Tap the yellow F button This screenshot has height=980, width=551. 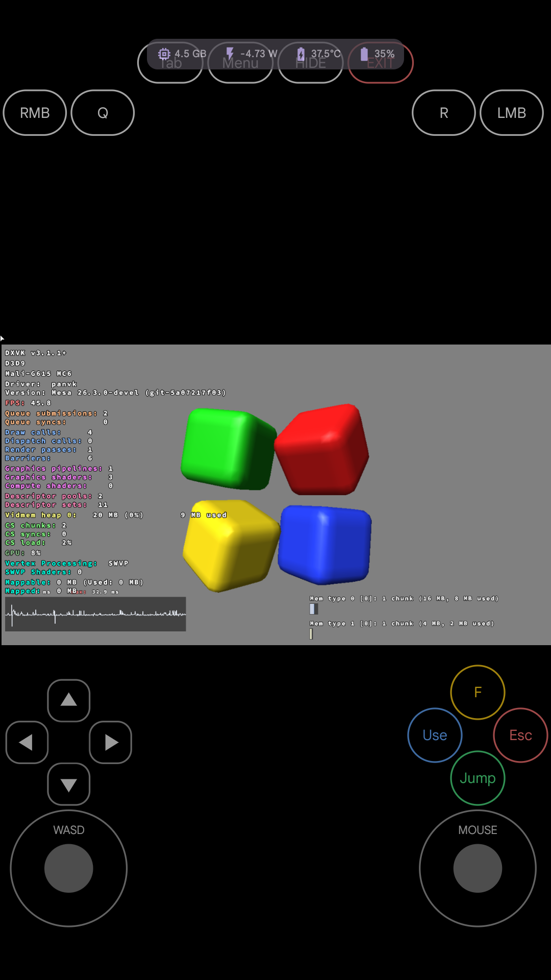(478, 692)
